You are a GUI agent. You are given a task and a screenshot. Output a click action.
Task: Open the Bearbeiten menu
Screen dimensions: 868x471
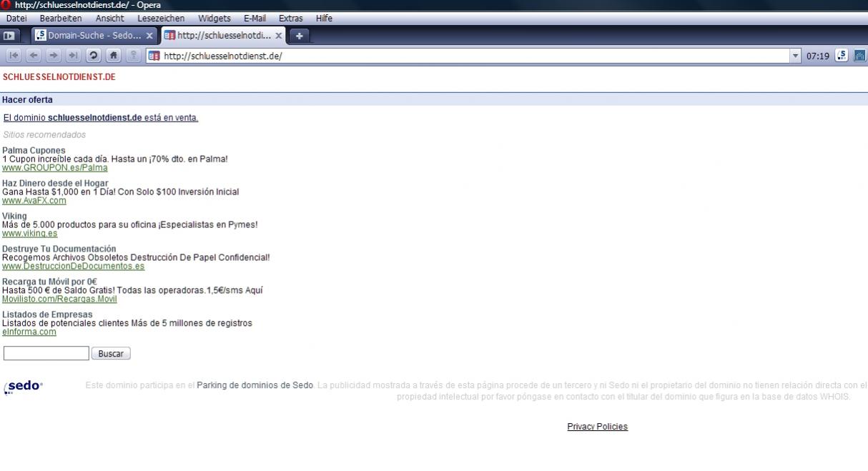[61, 18]
